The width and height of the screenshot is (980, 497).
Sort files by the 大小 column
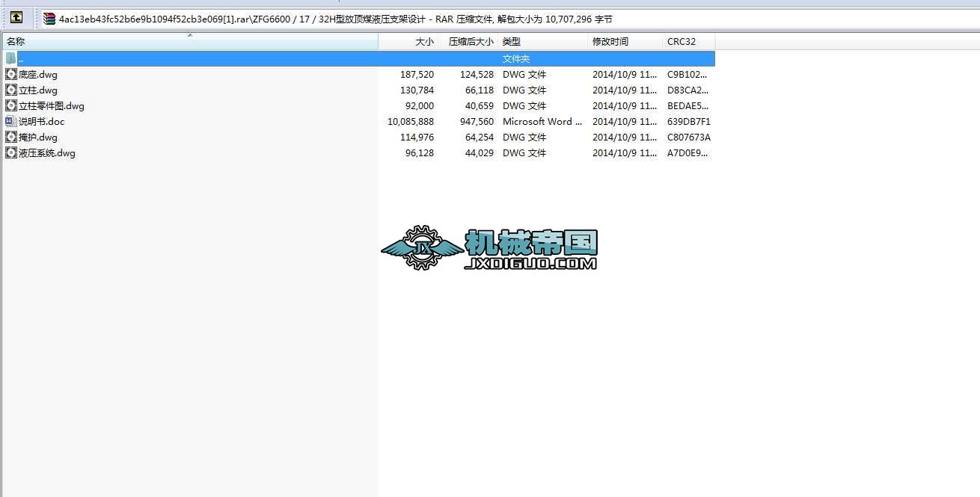pos(424,41)
